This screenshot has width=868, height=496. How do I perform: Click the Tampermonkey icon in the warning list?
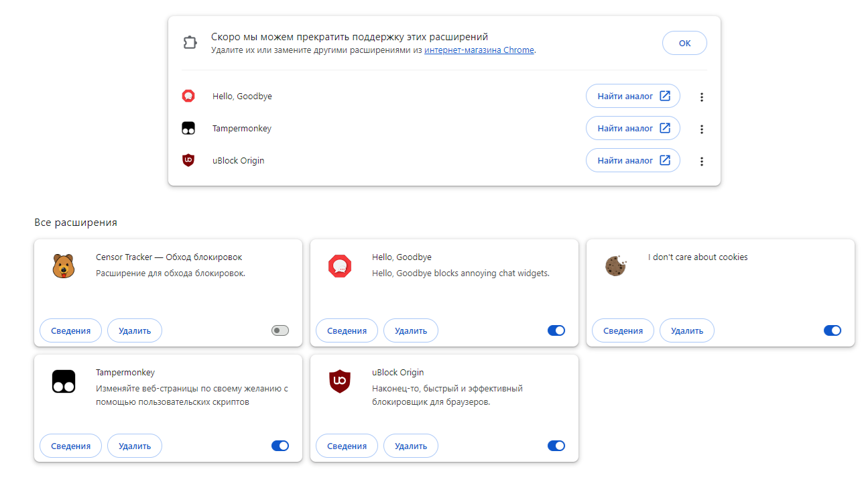point(188,128)
